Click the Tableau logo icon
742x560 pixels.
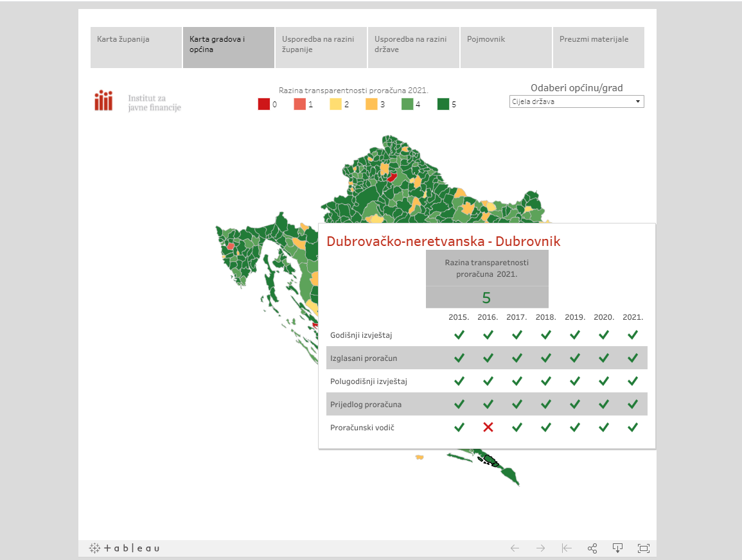click(x=123, y=548)
